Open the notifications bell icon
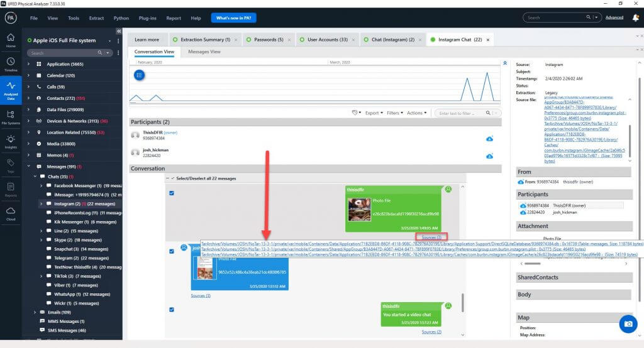The image size is (644, 348). [x=635, y=18]
